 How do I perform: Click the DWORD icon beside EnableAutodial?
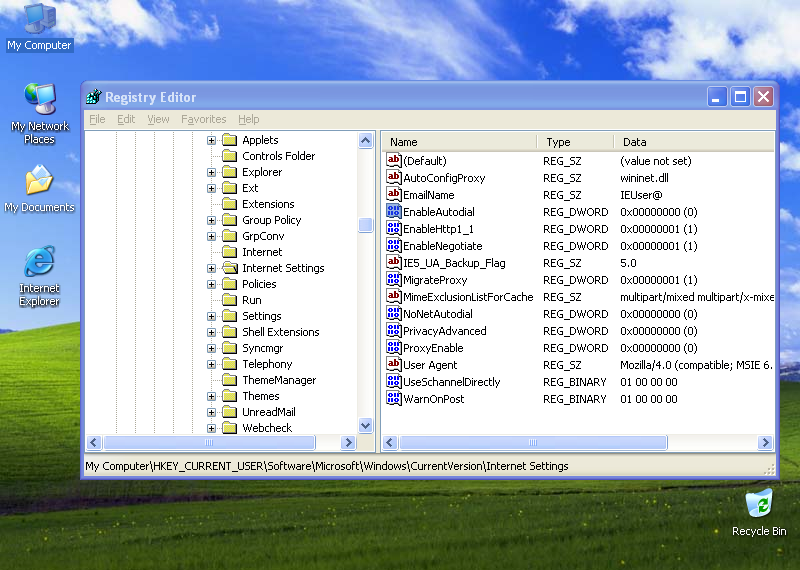(x=393, y=211)
